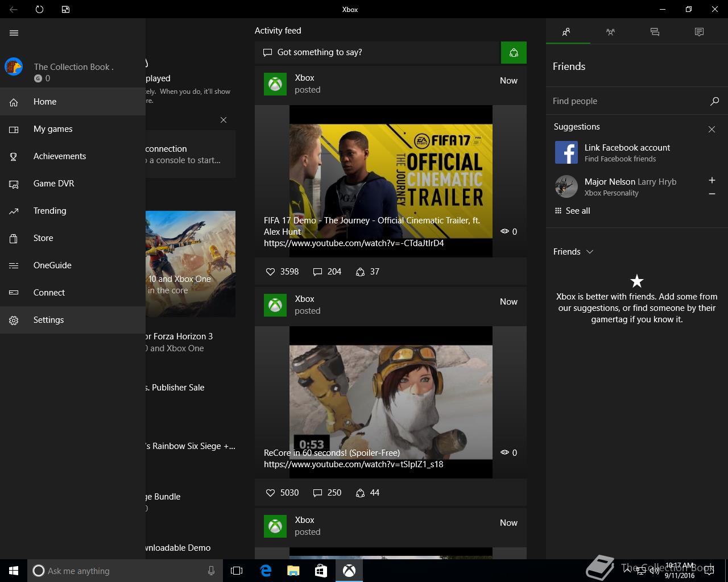This screenshot has width=728, height=582.
Task: Click the back arrow in title bar
Action: (13, 9)
